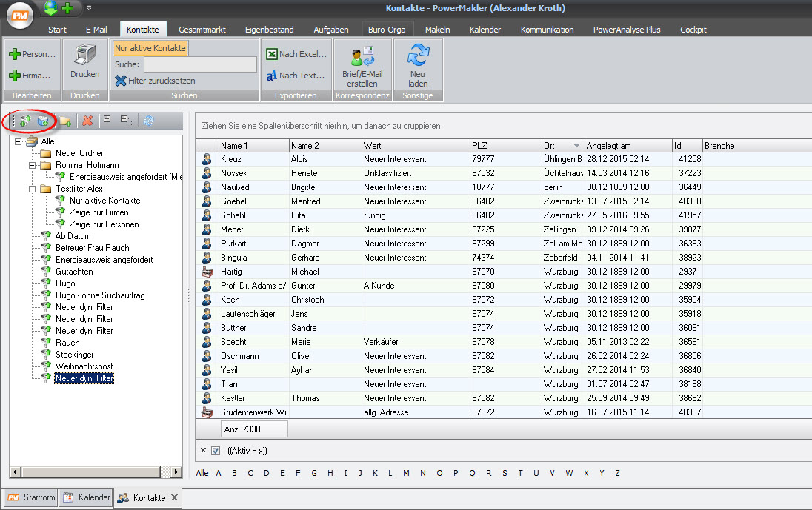Sort by the PLZ column header
Screen dimensions: 812x510
pos(505,146)
